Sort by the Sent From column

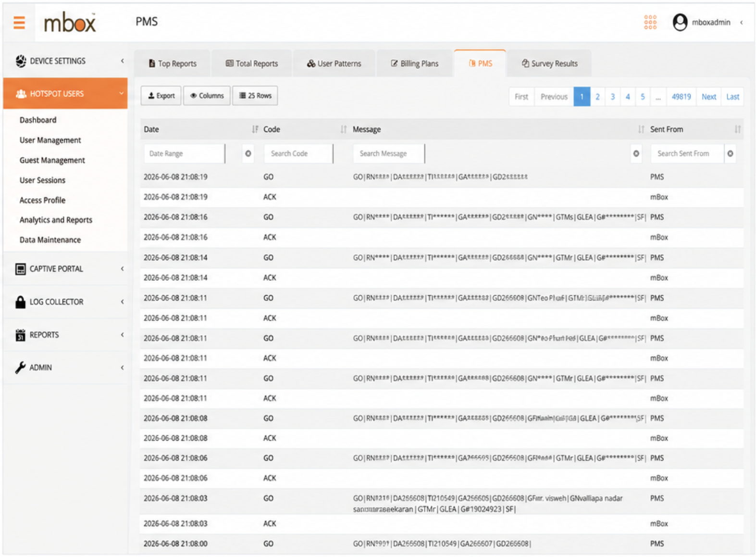pyautogui.click(x=737, y=129)
